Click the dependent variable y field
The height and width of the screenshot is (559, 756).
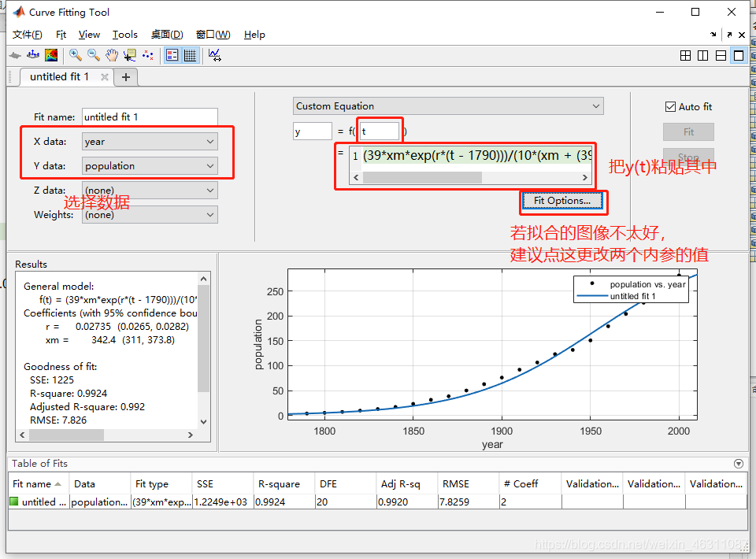(313, 131)
